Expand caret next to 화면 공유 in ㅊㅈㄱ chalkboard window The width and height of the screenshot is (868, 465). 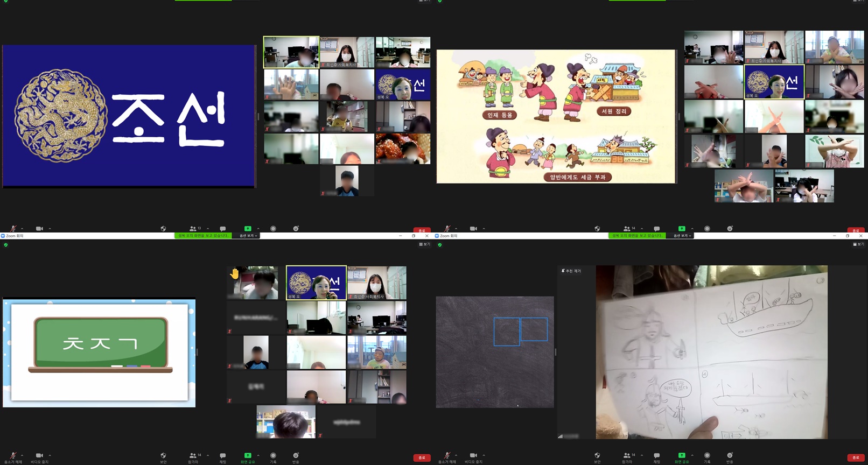click(x=258, y=455)
